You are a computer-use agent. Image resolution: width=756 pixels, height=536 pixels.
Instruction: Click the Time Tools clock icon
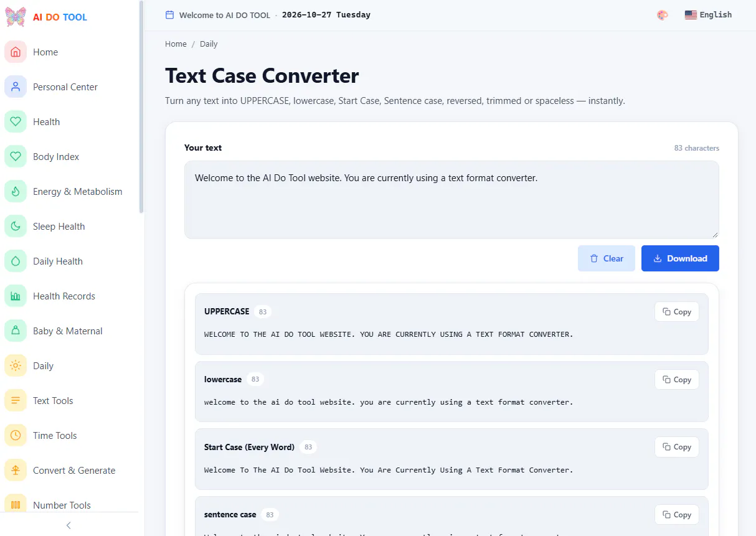(16, 436)
